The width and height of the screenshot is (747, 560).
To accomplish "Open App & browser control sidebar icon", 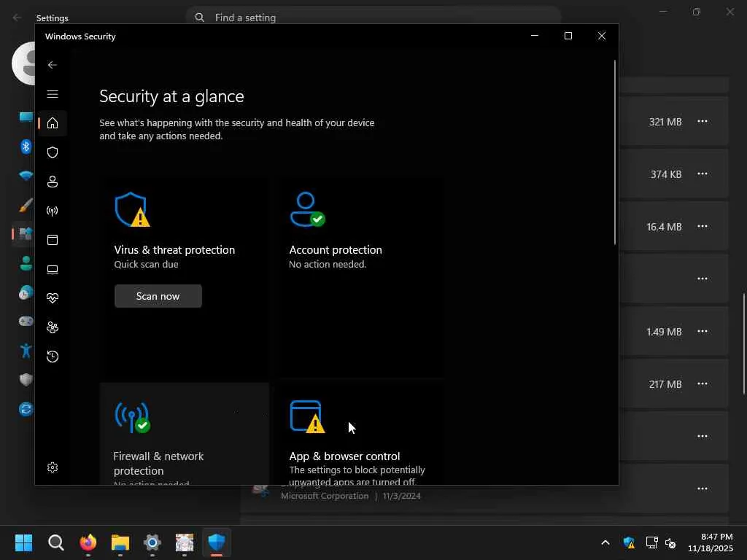I will pos(53,240).
